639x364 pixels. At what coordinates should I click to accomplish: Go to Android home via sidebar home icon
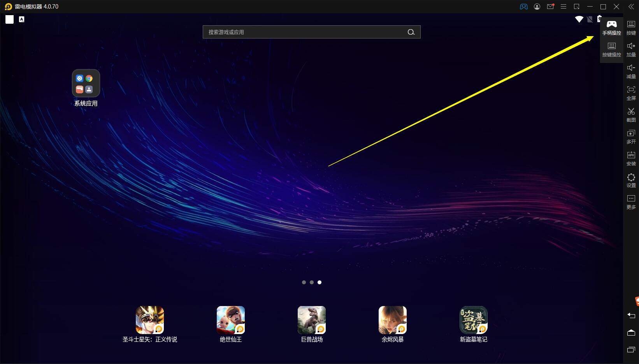click(631, 332)
